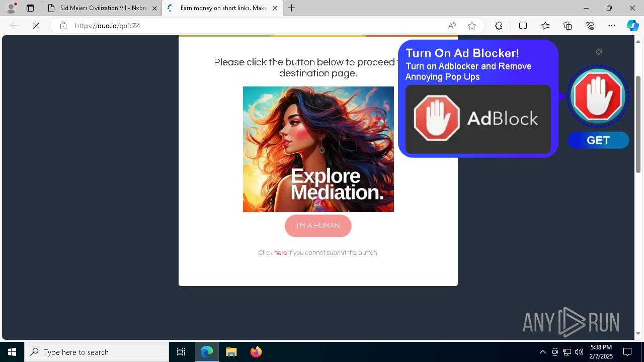The height and width of the screenshot is (362, 644).
Task: Open the Copilot sidebar icon
Action: click(632, 26)
